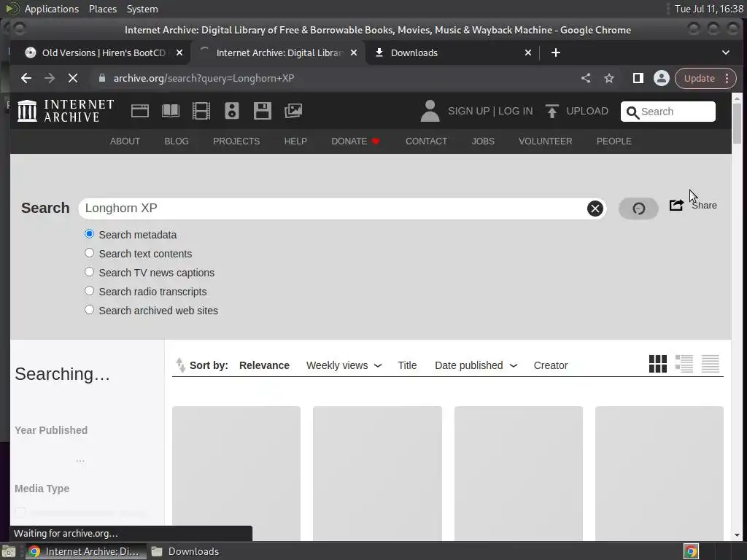Viewport: 747px width, 560px height.
Task: Open the Places menu
Action: coord(102,9)
